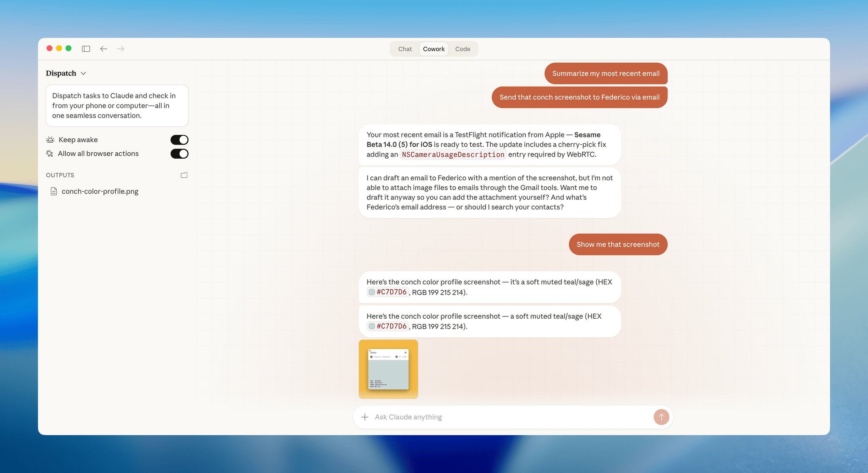The width and height of the screenshot is (868, 473).
Task: Click the plus icon in the message bar
Action: point(365,417)
